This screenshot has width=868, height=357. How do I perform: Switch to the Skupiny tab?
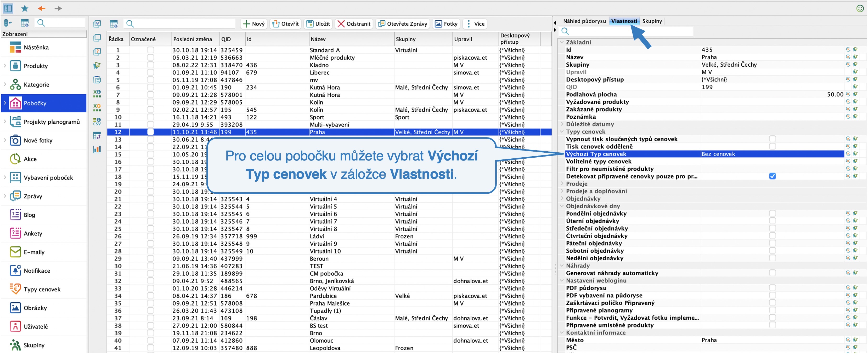[x=652, y=21]
